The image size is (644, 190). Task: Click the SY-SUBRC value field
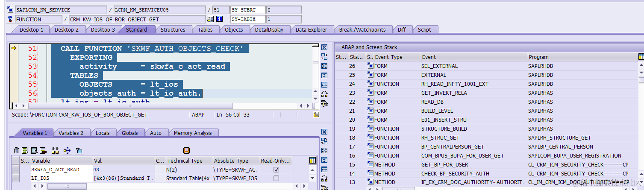pyautogui.click(x=283, y=9)
